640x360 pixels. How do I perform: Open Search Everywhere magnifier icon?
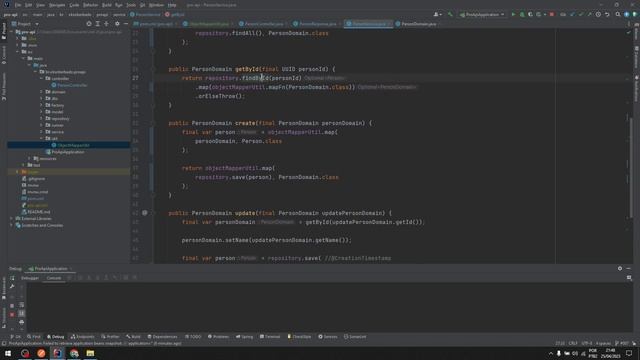point(618,14)
